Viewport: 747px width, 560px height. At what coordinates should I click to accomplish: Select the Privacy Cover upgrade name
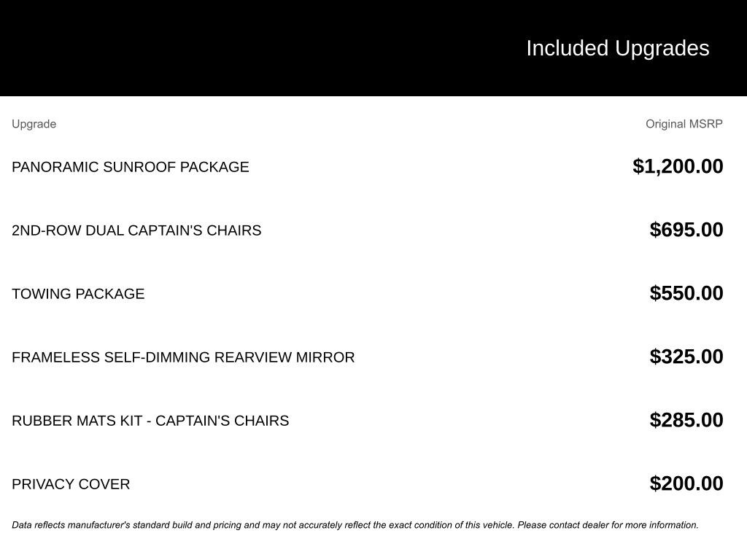pyautogui.click(x=71, y=484)
